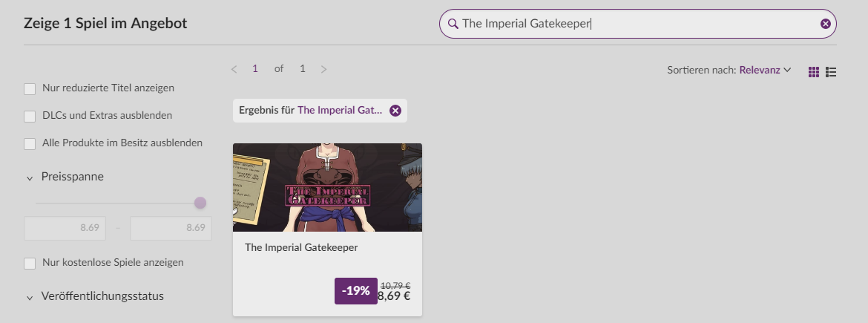Click the search magnifier icon

point(453,24)
